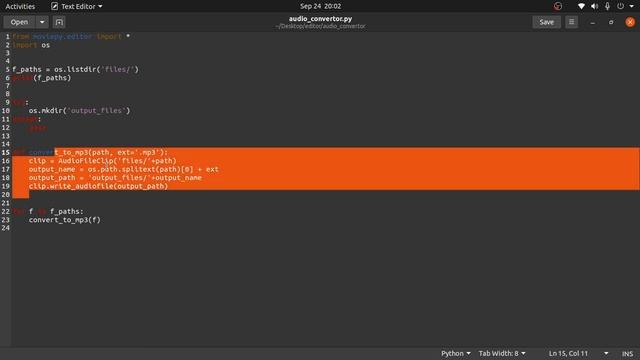Open the Text Editor app menu
Screen dimensions: 640x360
[76, 6]
